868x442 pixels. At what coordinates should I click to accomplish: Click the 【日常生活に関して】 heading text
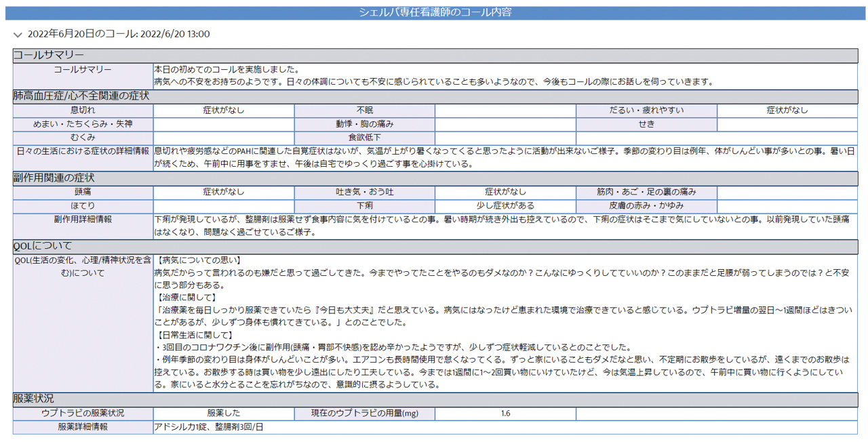[193, 335]
